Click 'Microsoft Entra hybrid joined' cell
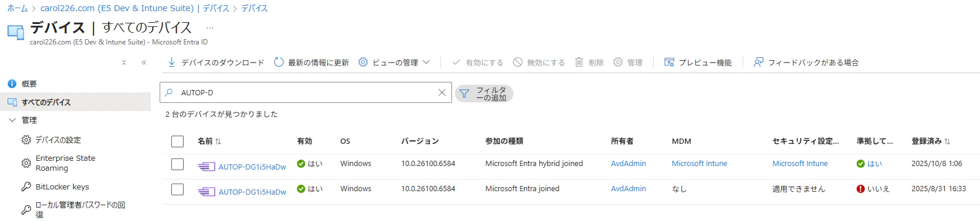The width and height of the screenshot is (980, 221). point(534,164)
